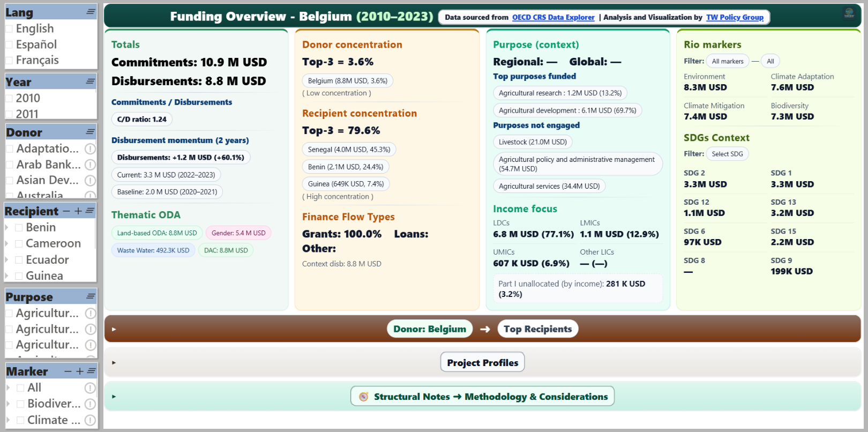Expand the Guinea recipient row
Screen dimensions: 868x432
[7, 275]
